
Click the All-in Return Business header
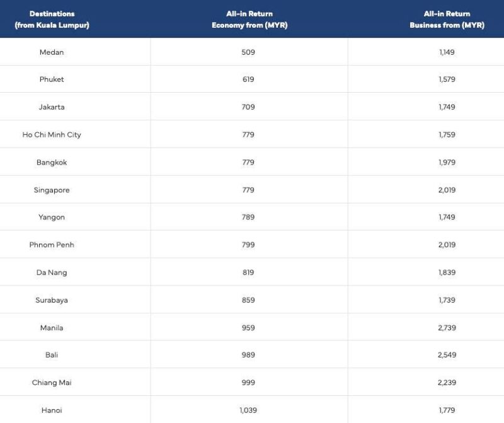[x=447, y=20]
